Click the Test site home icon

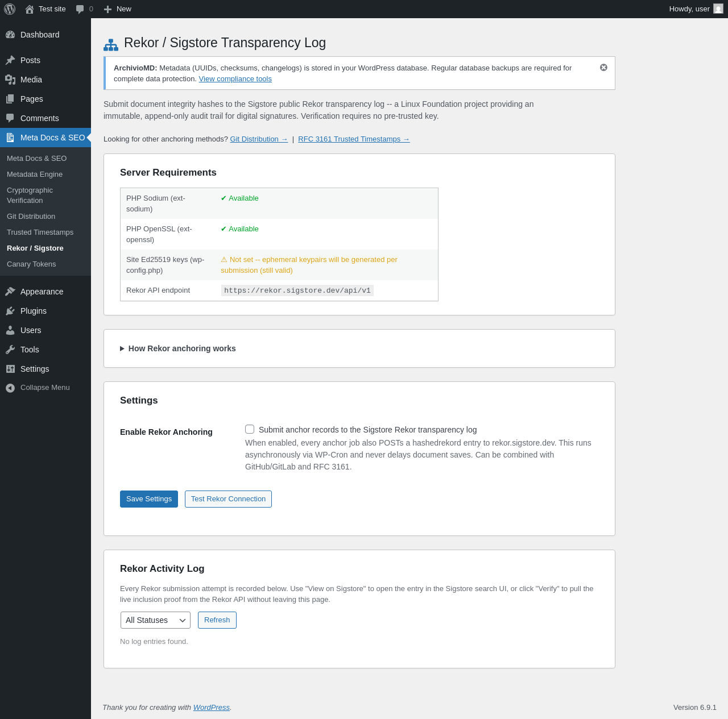click(30, 9)
